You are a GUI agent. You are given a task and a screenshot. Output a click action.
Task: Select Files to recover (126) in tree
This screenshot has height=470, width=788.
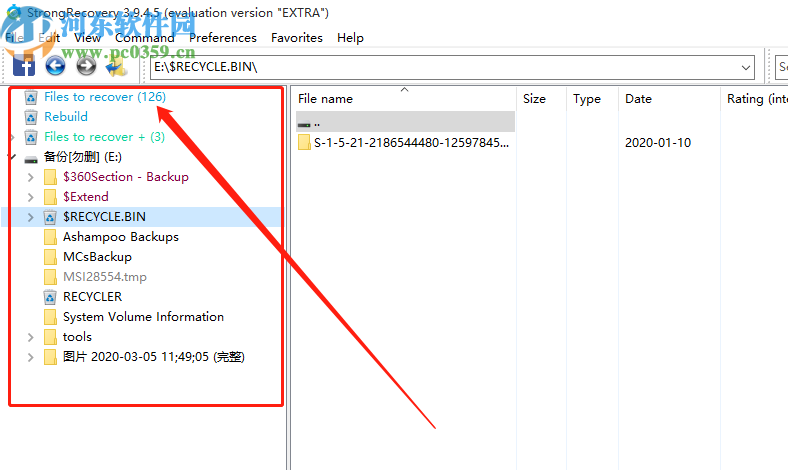105,97
